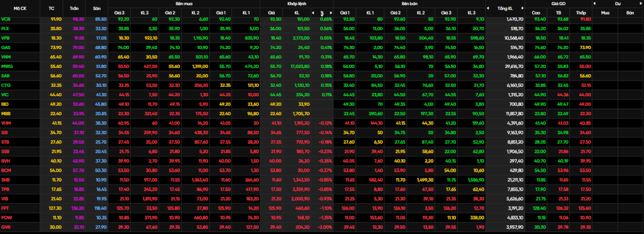Click right arrow beside percent change column
This screenshot has width=644, height=234.
[x=330, y=13]
